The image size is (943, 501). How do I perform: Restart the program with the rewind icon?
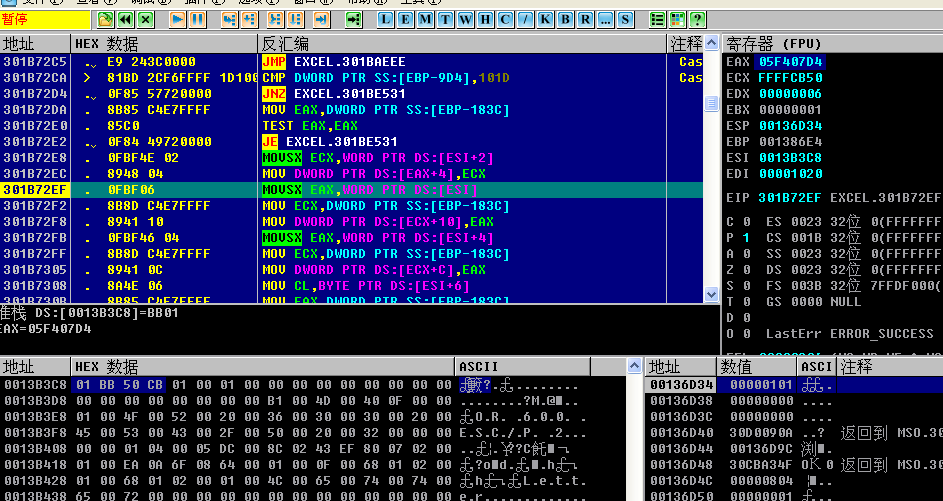126,19
